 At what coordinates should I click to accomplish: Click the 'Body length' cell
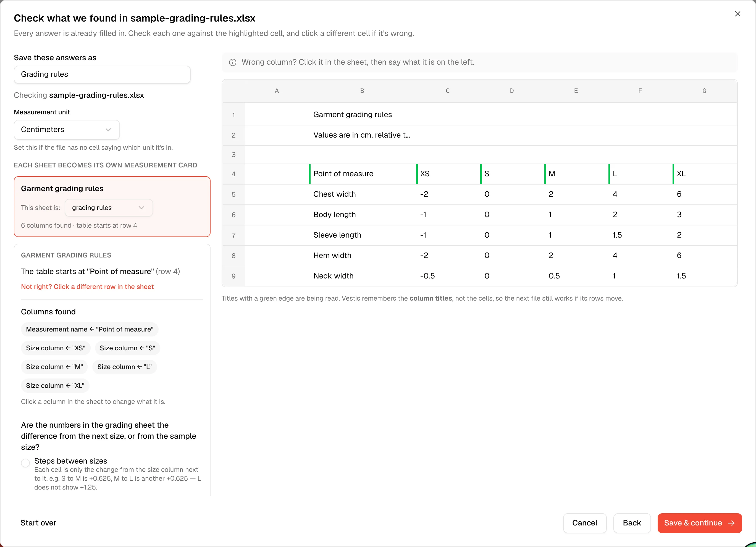[x=362, y=215]
